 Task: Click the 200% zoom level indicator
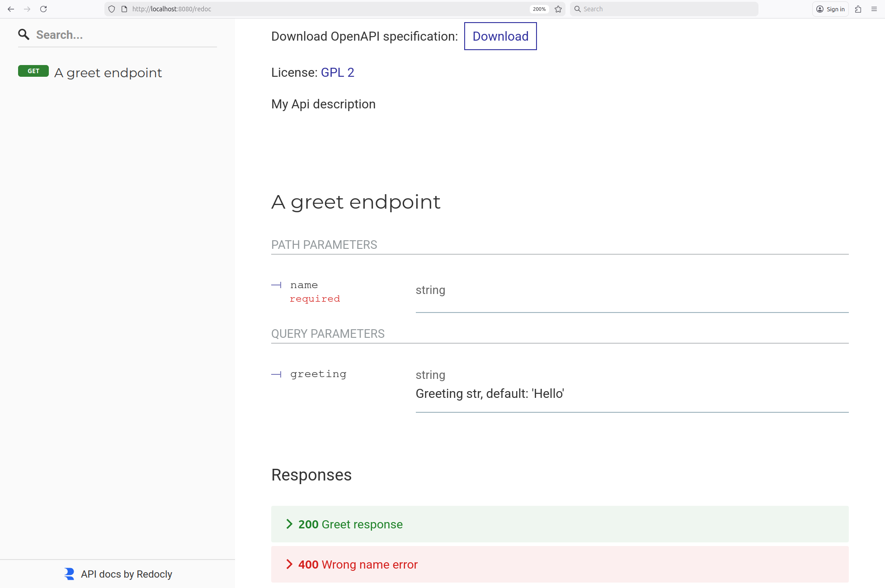tap(539, 9)
